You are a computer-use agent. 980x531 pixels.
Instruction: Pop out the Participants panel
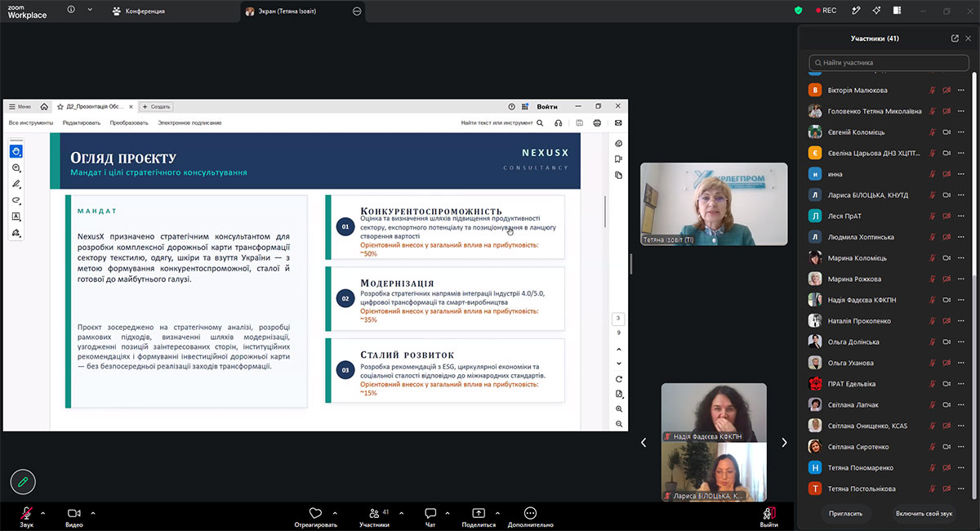[955, 38]
